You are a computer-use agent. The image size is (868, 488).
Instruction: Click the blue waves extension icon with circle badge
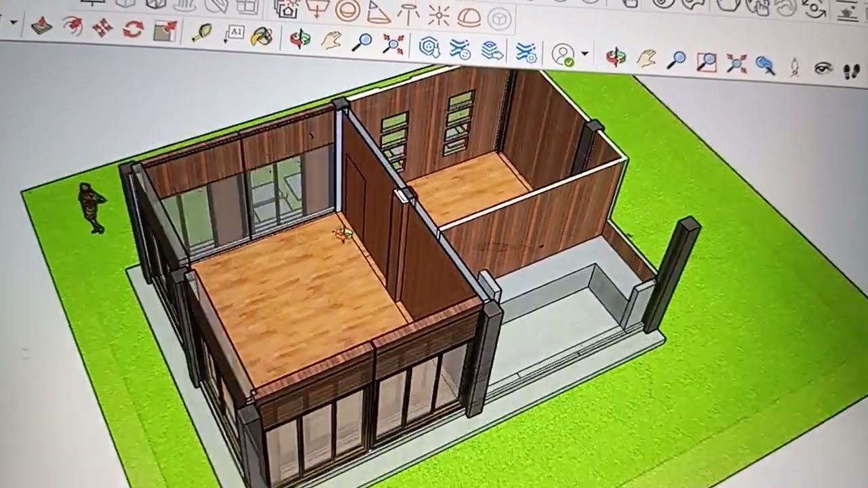click(460, 49)
